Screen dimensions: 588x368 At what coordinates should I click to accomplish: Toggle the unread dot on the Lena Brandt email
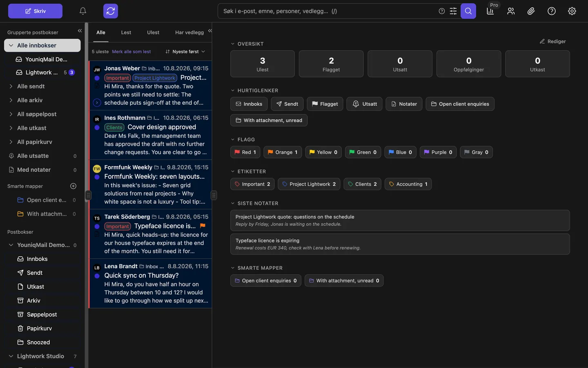97,276
